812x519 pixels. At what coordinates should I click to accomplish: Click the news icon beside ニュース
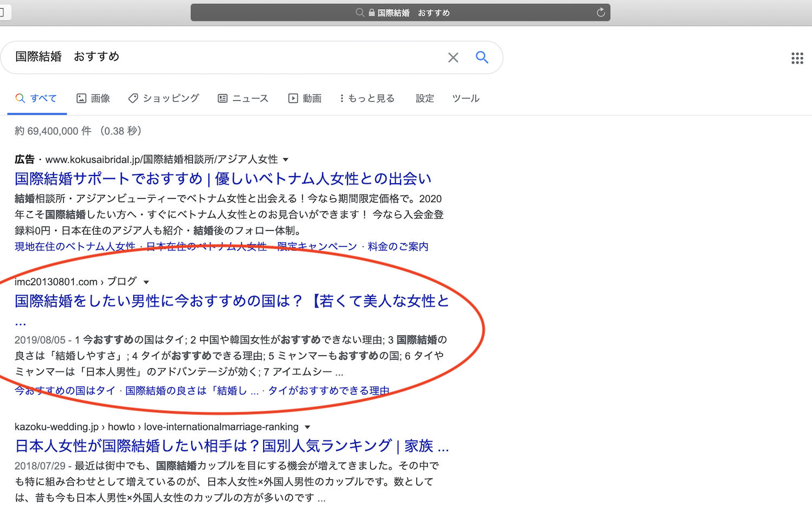pyautogui.click(x=222, y=98)
